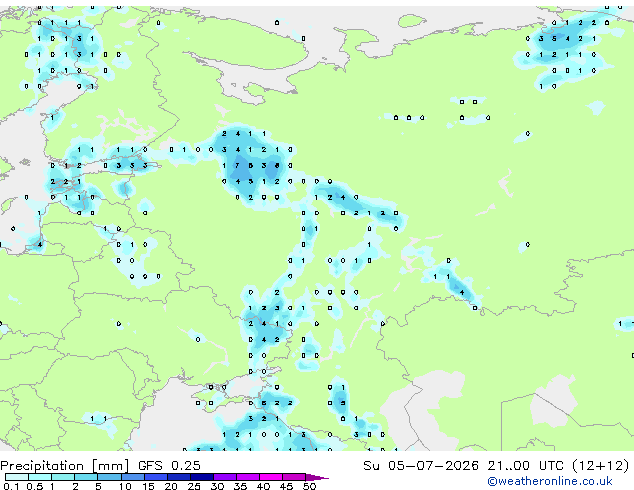Click the 0.1–0.5 mm legend swatch
The image size is (634, 490).
[17, 477]
